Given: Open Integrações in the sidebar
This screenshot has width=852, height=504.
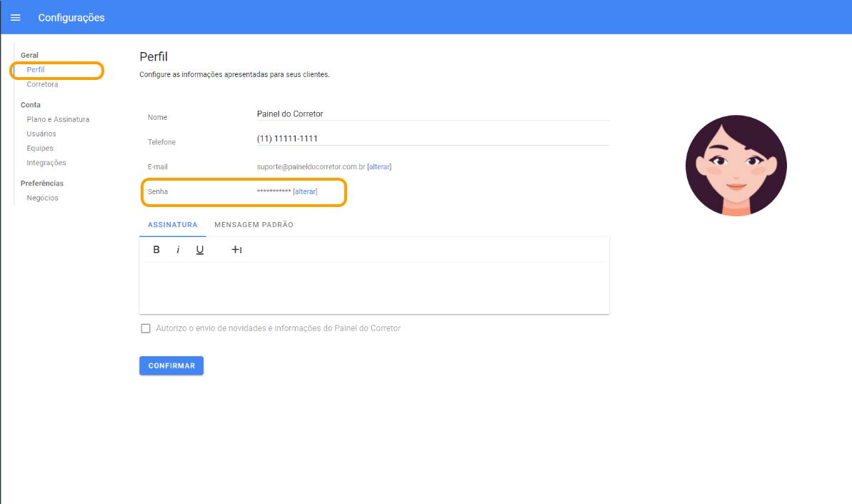Looking at the screenshot, I should coord(46,163).
